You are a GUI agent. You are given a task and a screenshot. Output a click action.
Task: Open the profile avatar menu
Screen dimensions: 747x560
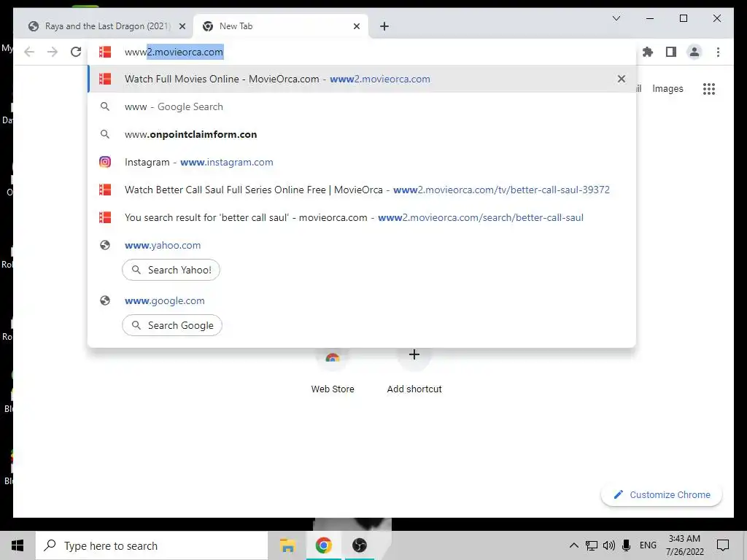(x=694, y=52)
